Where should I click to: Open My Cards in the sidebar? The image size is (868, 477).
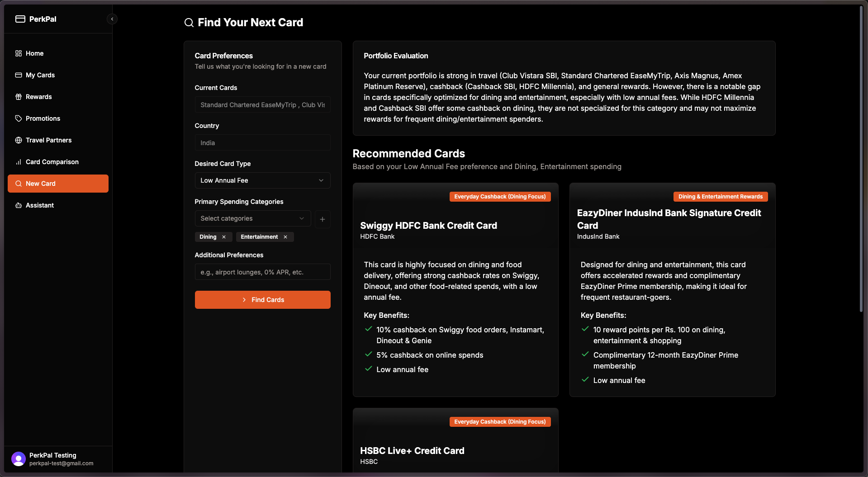click(58, 75)
